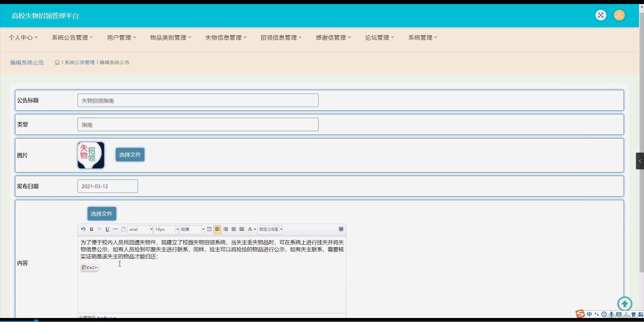The width and height of the screenshot is (644, 322).
Task: Expand the 自定义标题 dropdown
Action: coord(270,229)
